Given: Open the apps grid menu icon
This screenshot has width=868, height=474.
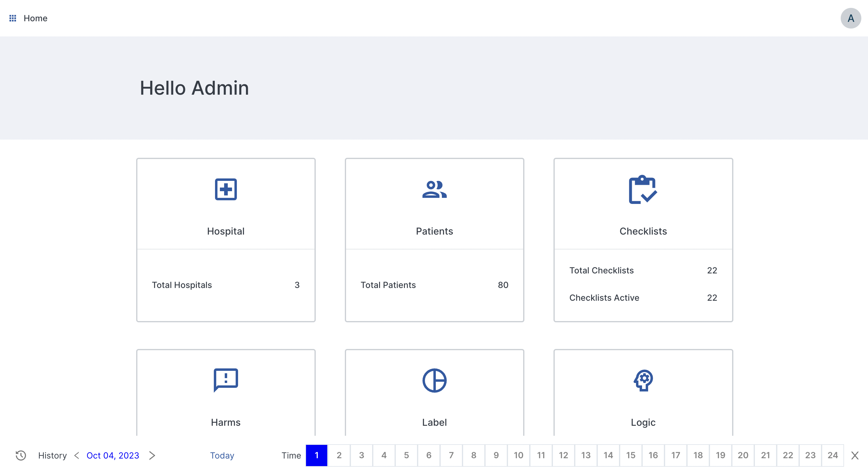Looking at the screenshot, I should coord(12,18).
